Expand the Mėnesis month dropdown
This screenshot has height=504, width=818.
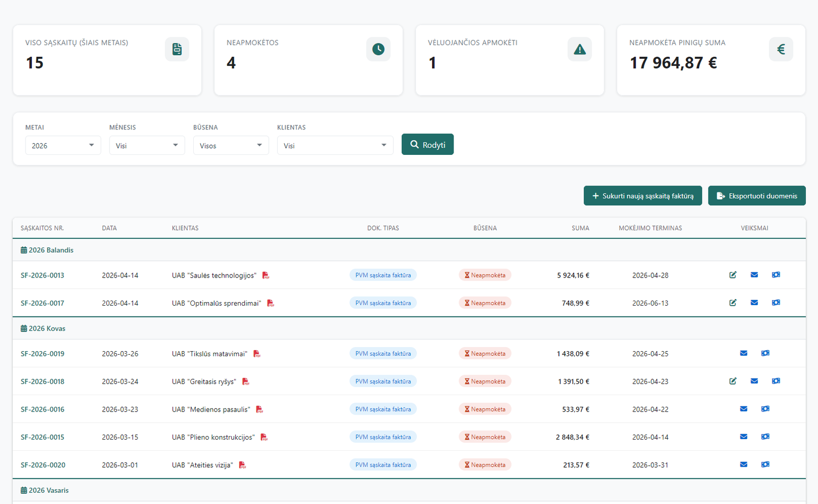point(147,146)
